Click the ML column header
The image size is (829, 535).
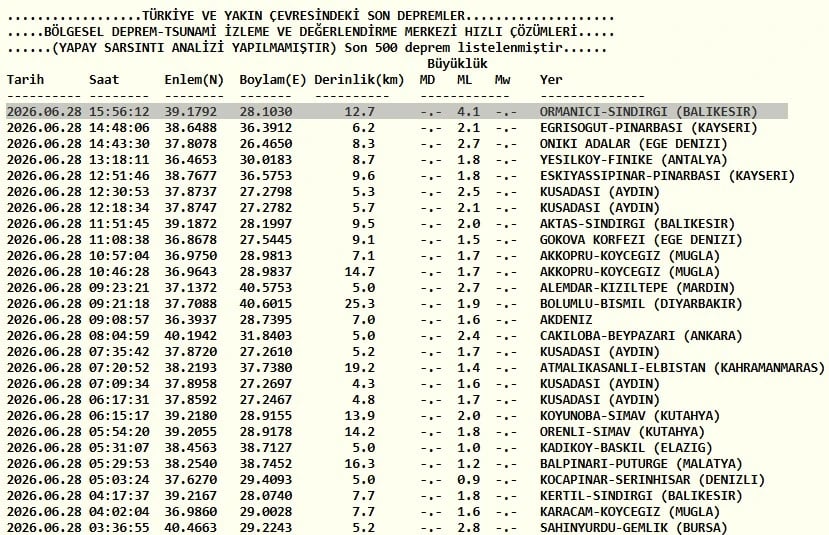[465, 80]
